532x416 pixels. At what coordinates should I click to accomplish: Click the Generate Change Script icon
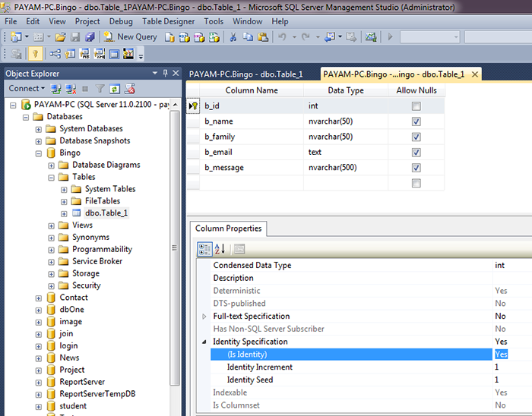pyautogui.click(x=16, y=54)
